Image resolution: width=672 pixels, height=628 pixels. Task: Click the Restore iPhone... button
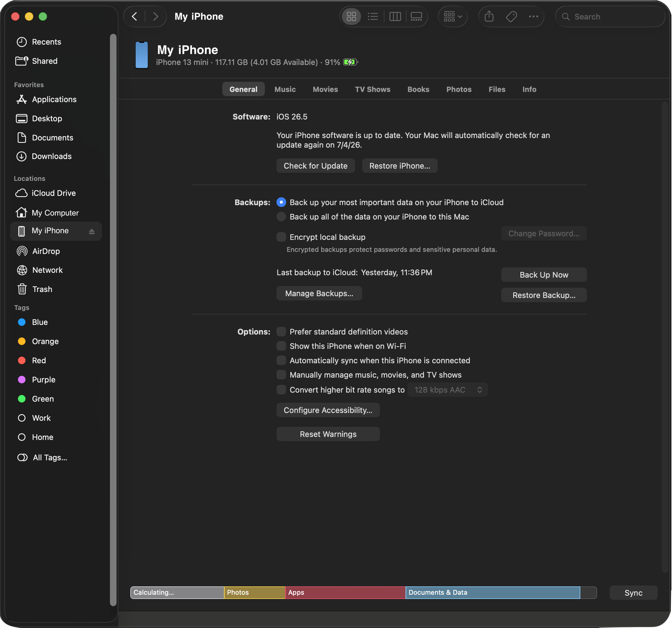tap(400, 166)
